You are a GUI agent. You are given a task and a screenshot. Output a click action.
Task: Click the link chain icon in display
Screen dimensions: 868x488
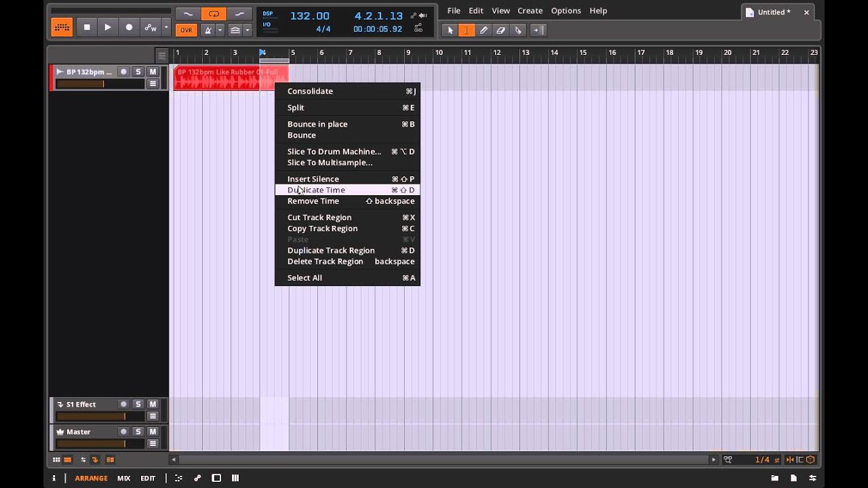coord(418,28)
